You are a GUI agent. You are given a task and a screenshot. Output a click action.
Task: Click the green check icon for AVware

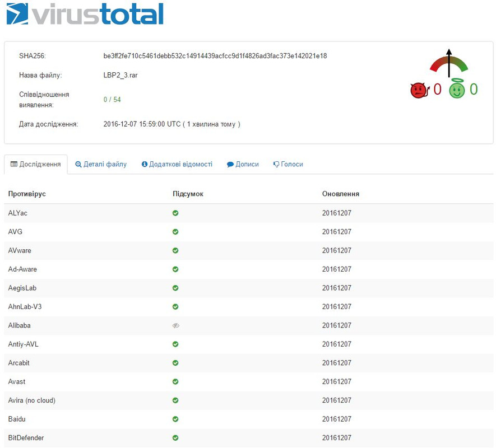(x=175, y=250)
